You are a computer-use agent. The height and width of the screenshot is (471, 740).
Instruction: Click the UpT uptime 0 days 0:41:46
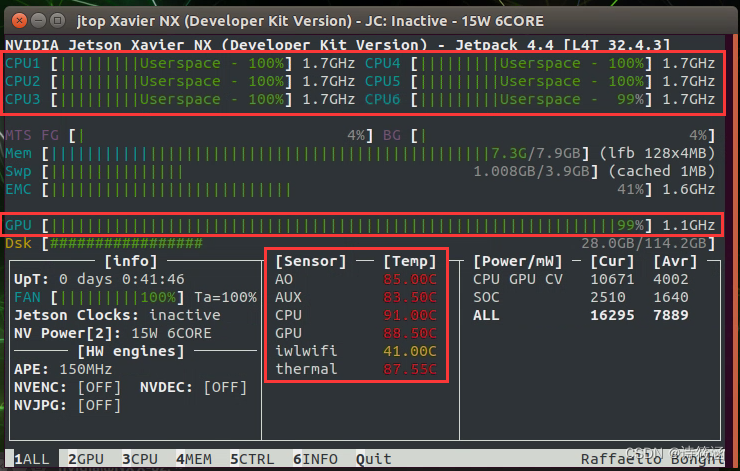[99, 279]
